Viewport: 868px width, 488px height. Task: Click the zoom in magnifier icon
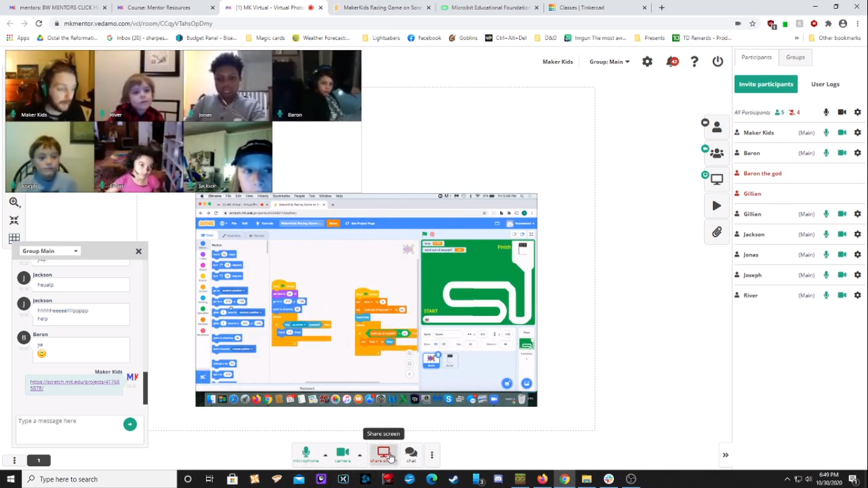(x=14, y=203)
